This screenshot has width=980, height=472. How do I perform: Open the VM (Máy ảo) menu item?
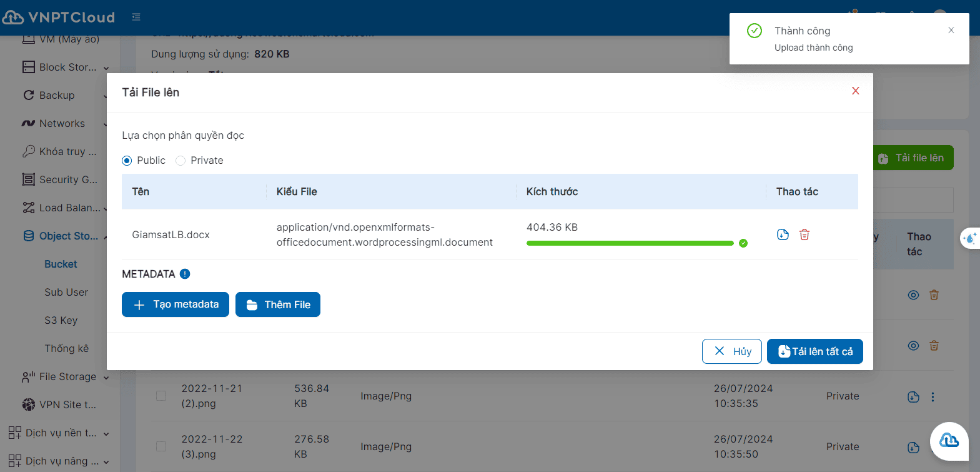point(69,39)
